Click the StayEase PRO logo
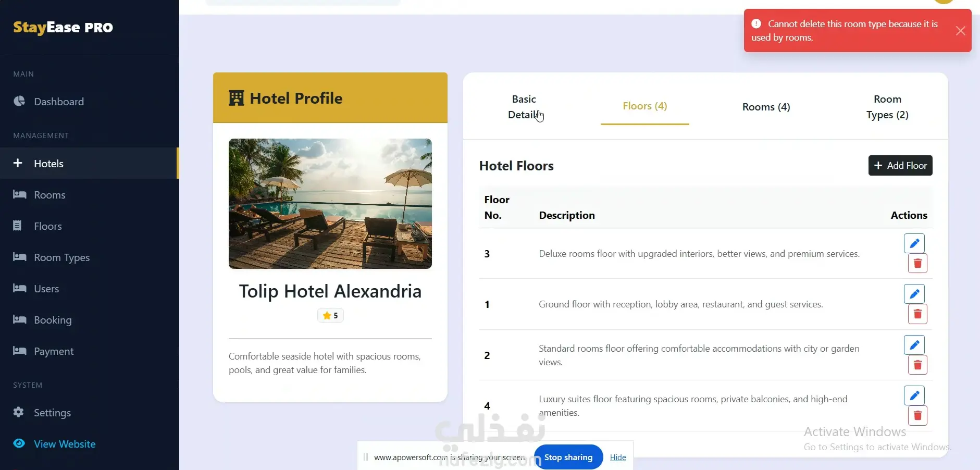The width and height of the screenshot is (980, 470). pyautogui.click(x=63, y=27)
